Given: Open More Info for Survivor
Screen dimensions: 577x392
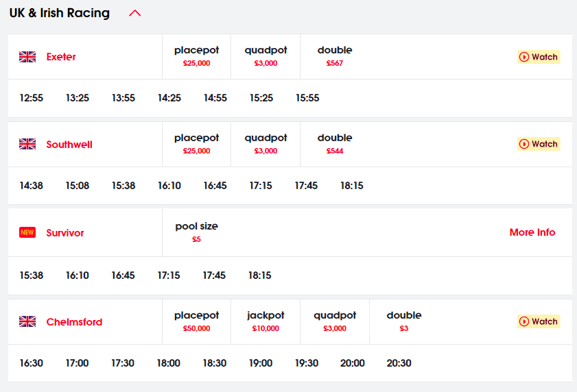Looking at the screenshot, I should [x=532, y=232].
